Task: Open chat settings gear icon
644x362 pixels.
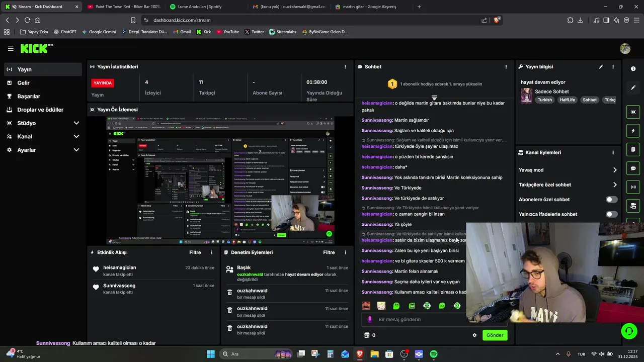Action: pyautogui.click(x=474, y=335)
